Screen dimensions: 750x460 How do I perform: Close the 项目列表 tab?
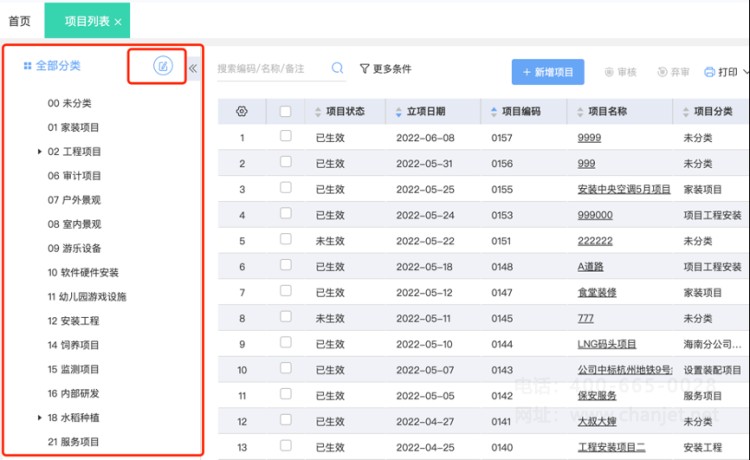point(118,22)
